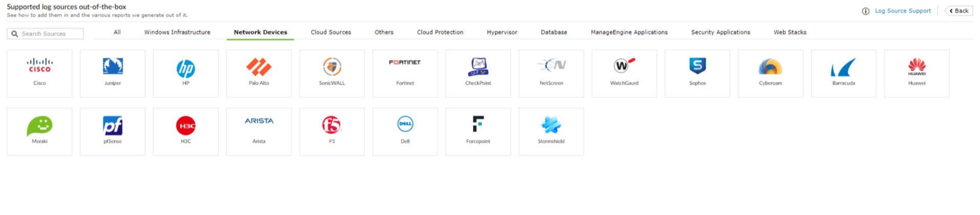Switch to the All tab
The height and width of the screenshot is (215, 980).
click(x=117, y=32)
